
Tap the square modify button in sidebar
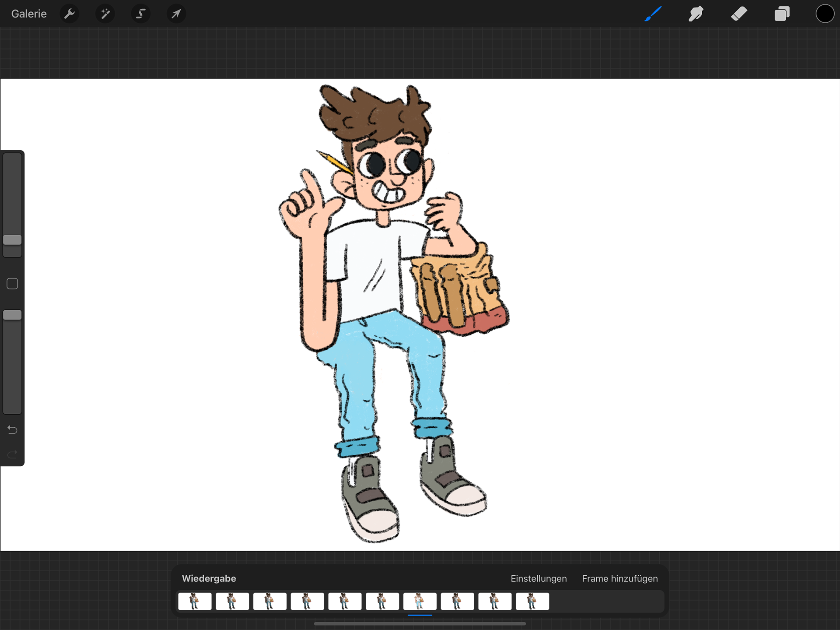point(12,284)
